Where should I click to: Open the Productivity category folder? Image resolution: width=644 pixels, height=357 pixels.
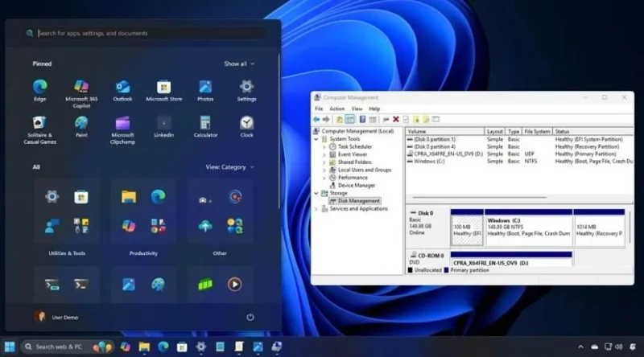pyautogui.click(x=143, y=212)
